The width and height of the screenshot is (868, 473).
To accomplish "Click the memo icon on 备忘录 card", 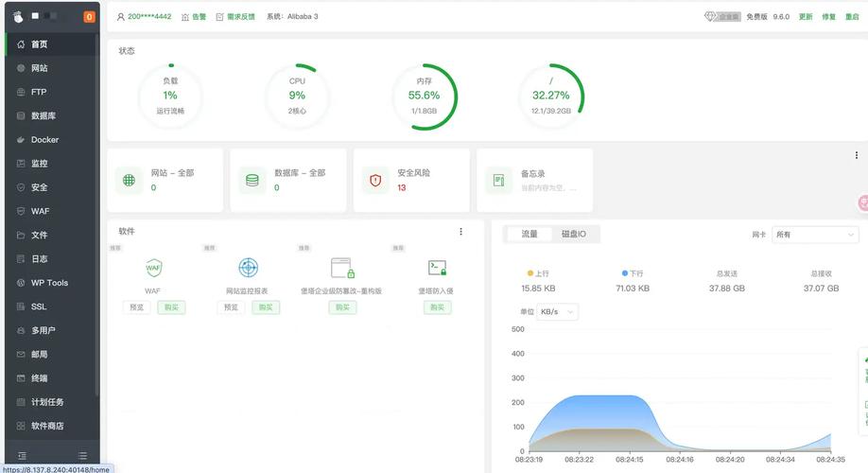I will pyautogui.click(x=498, y=180).
